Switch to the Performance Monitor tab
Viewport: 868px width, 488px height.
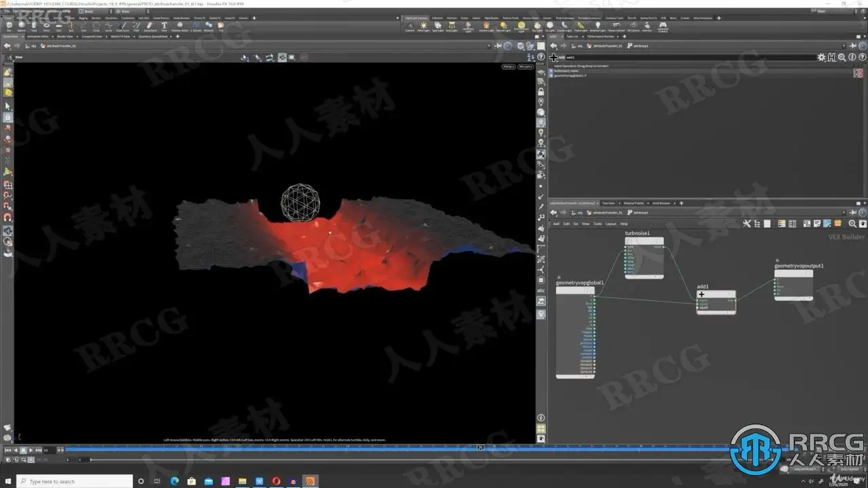(x=600, y=37)
